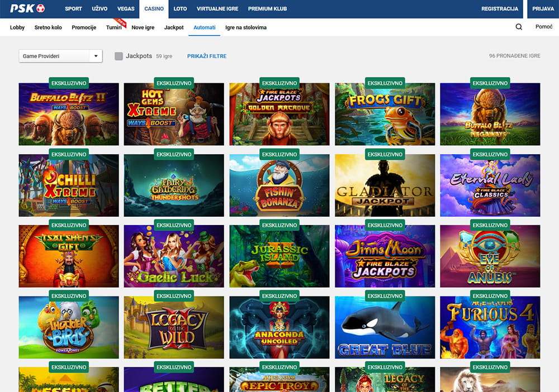This screenshot has width=559, height=392.
Task: Toggle the Jackpots checkbox
Action: [119, 56]
